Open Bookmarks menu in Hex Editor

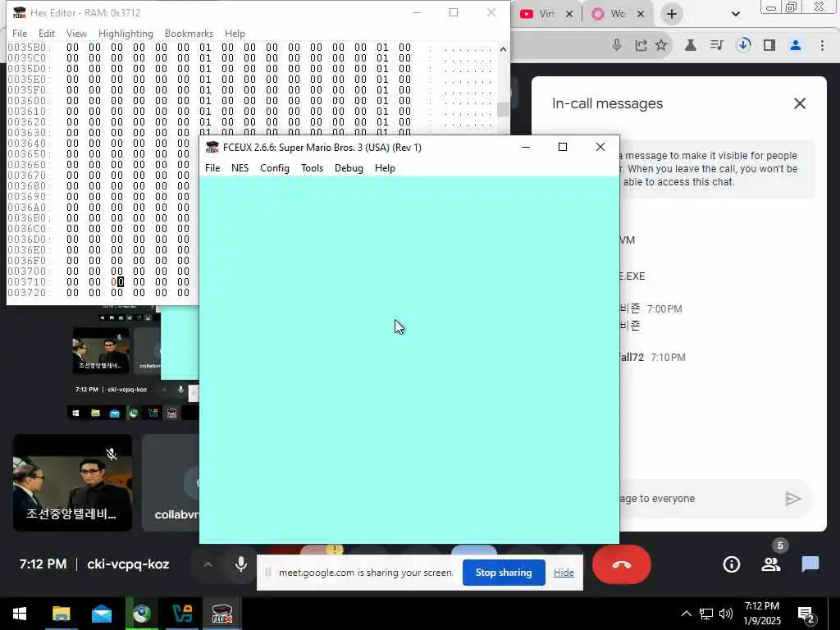click(x=189, y=33)
